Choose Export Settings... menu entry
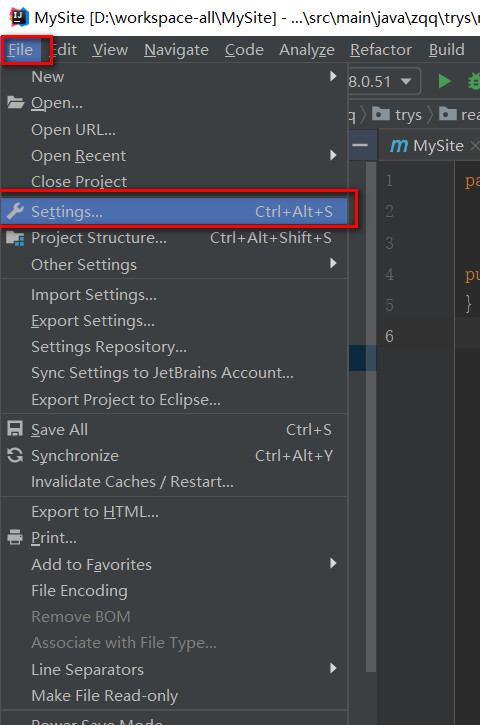Screen dimensions: 480x725 [x=174, y=320]
